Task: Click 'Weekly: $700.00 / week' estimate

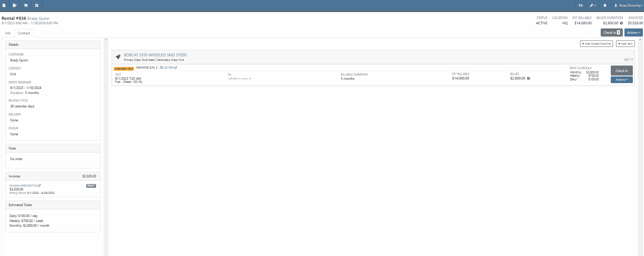Action: tap(26, 221)
